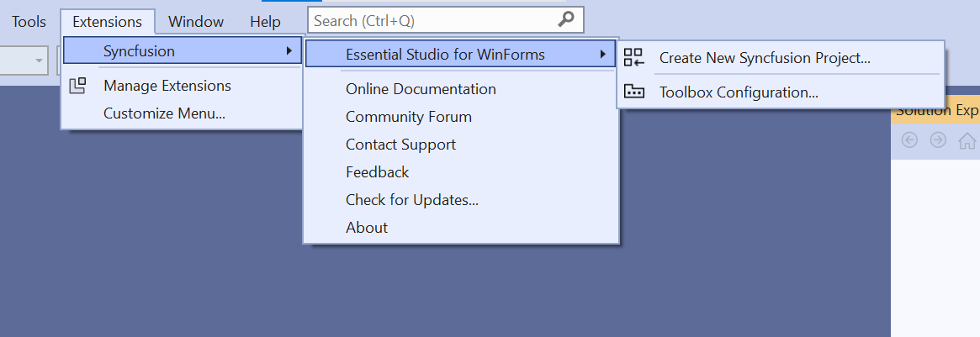Choose Check for Updates...

point(411,200)
